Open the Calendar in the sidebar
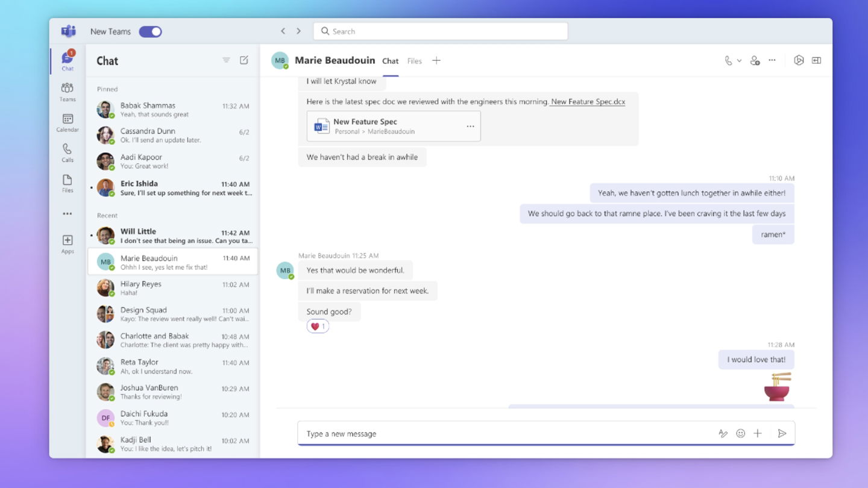Image resolution: width=868 pixels, height=488 pixels. click(68, 122)
